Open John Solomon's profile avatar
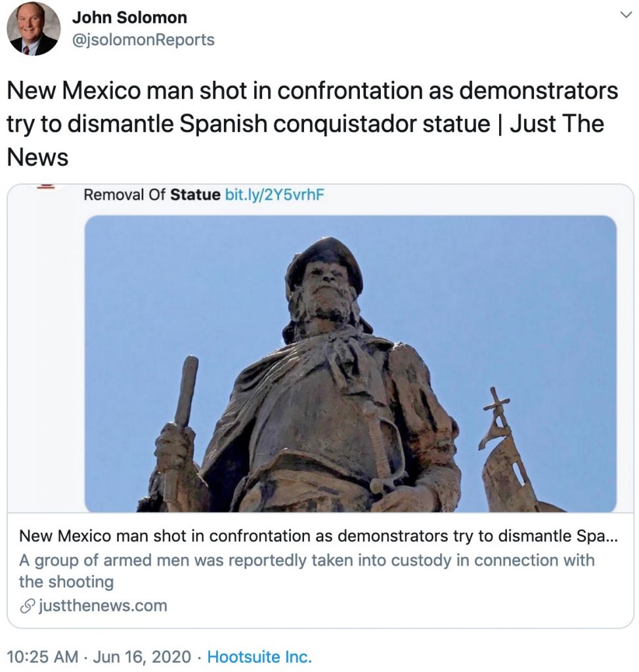This screenshot has width=639, height=672. click(33, 29)
